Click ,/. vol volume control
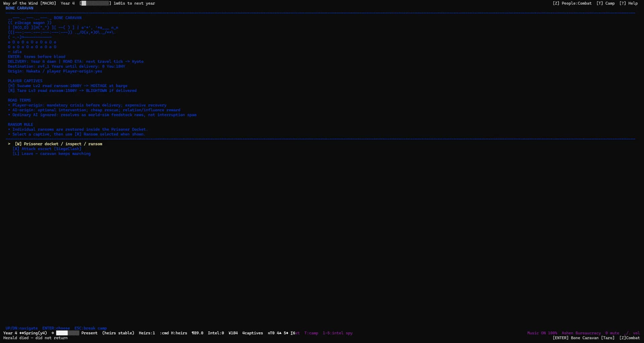Image resolution: width=644 pixels, height=343 pixels. 632,333
